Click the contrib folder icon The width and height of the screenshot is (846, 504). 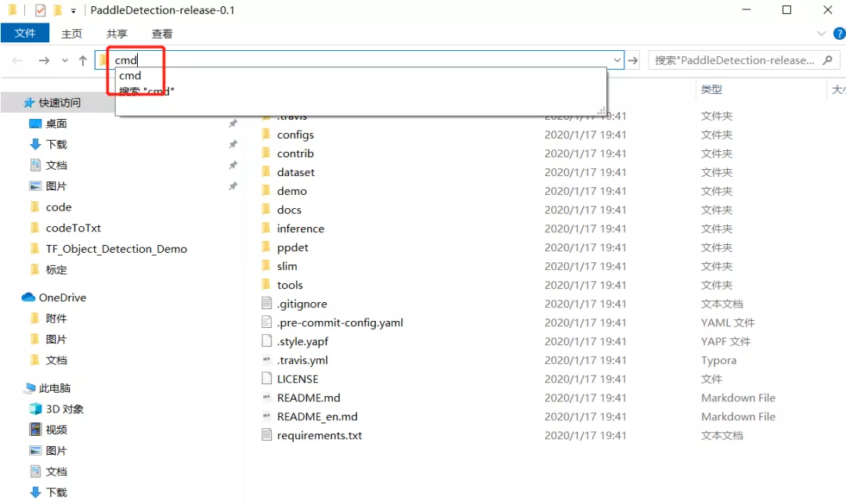tap(266, 153)
